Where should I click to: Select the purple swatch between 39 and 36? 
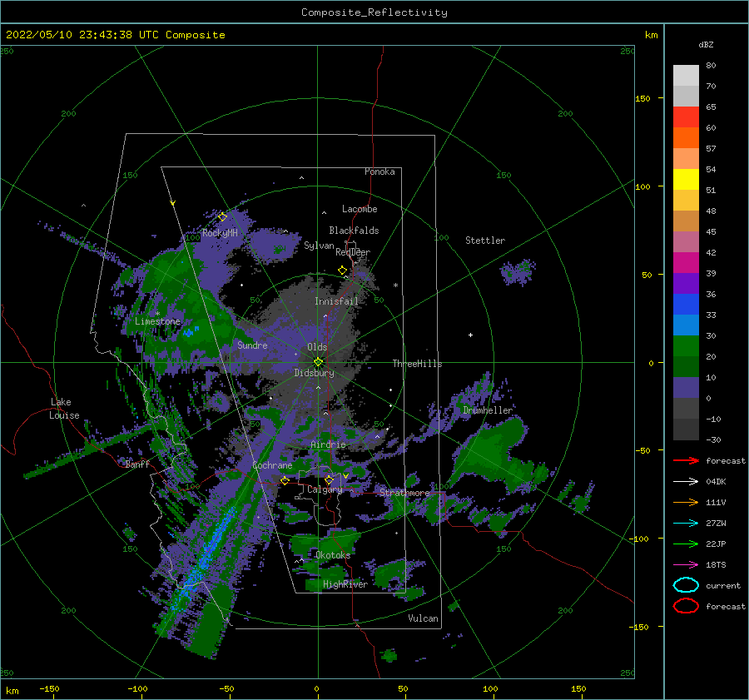(x=686, y=284)
